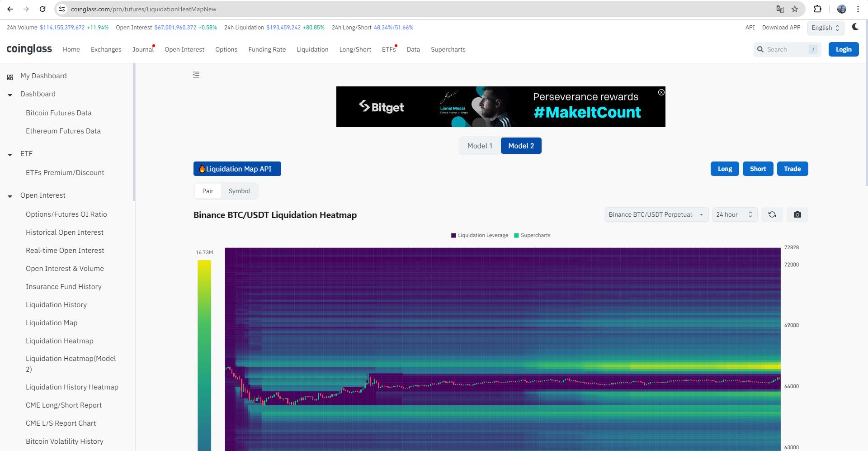
Task: Click the flame icon on Liquidation Map API
Action: 202,169
